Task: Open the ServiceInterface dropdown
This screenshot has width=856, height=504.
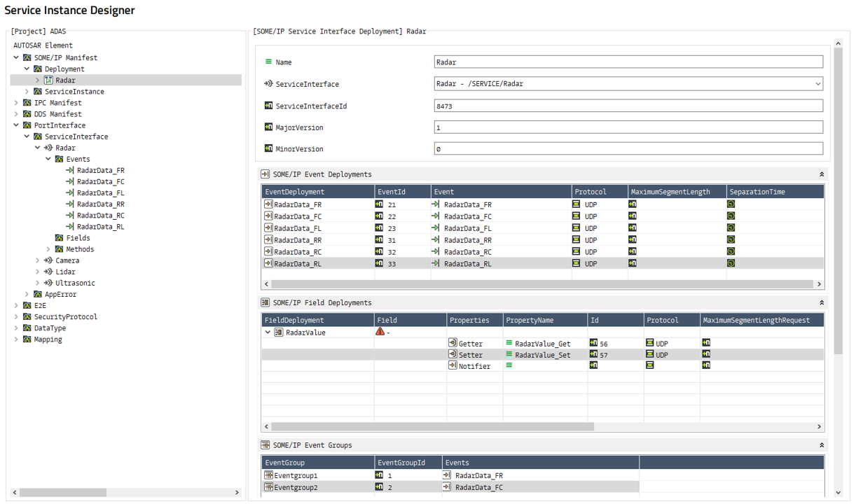Action: tap(817, 84)
